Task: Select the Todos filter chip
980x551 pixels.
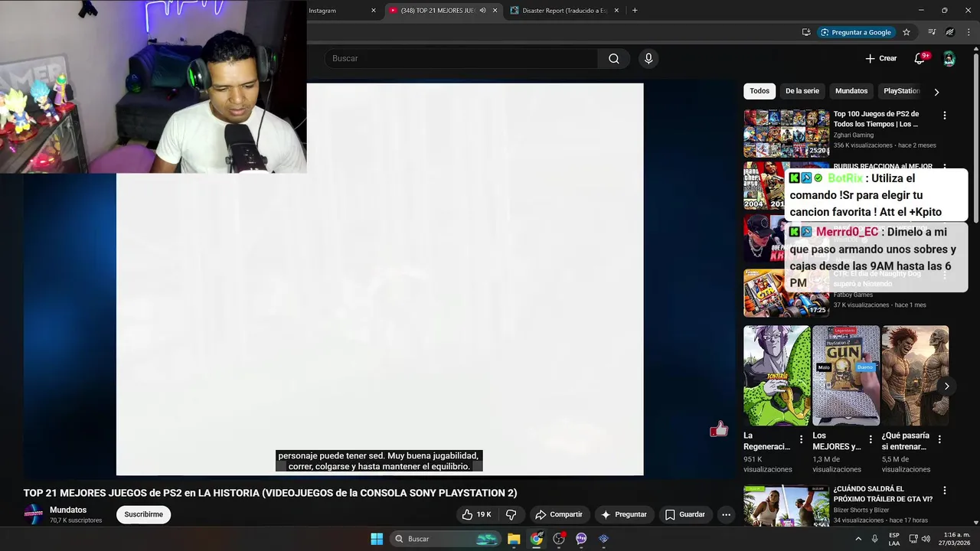Action: pyautogui.click(x=759, y=91)
